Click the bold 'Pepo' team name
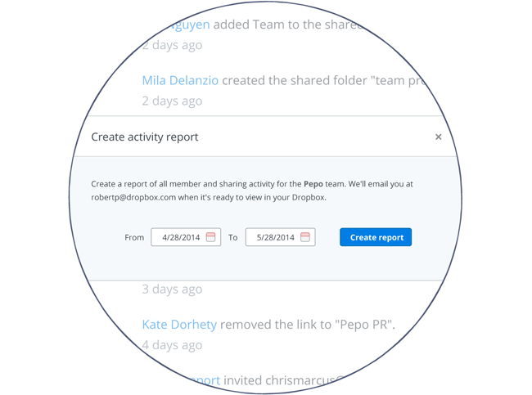 tap(313, 184)
